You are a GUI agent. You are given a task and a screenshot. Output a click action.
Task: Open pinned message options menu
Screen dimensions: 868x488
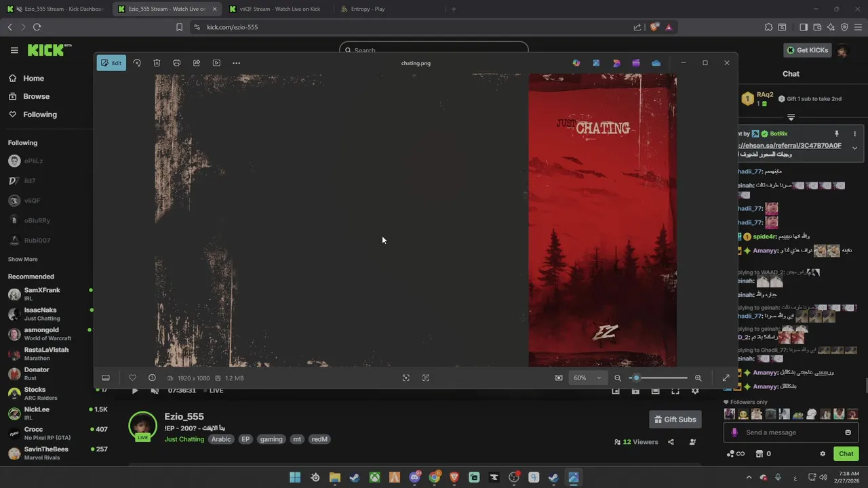[x=854, y=134]
